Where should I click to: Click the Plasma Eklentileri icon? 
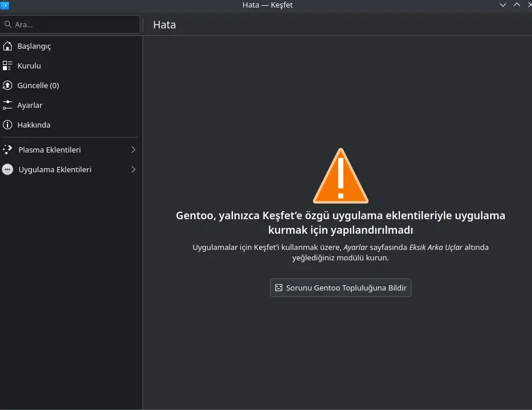(8, 150)
